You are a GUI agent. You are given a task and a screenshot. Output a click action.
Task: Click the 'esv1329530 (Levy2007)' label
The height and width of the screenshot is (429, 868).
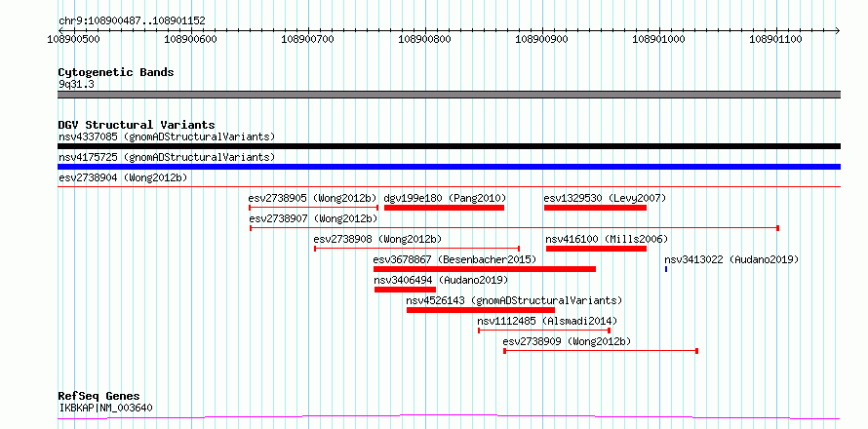(x=605, y=198)
